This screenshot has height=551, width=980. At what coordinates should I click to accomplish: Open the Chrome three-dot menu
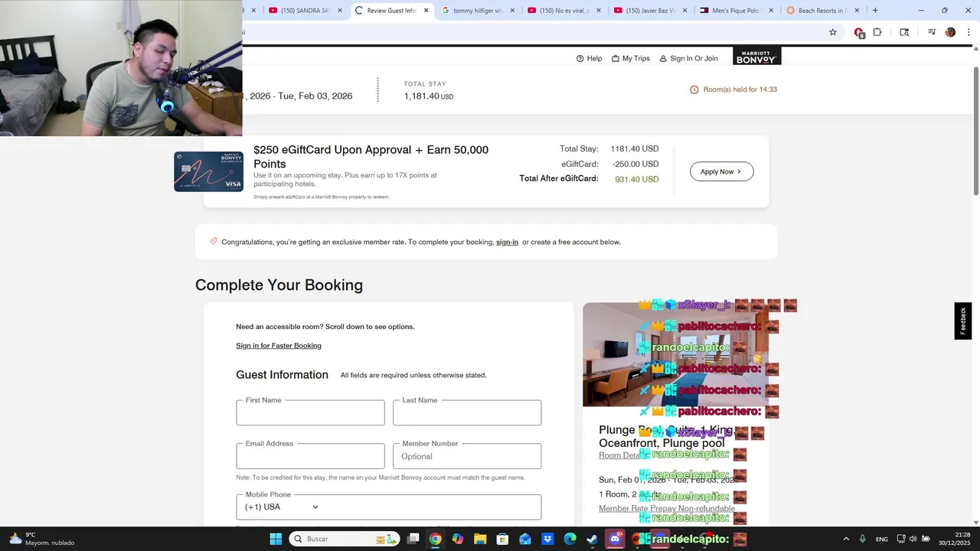969,32
